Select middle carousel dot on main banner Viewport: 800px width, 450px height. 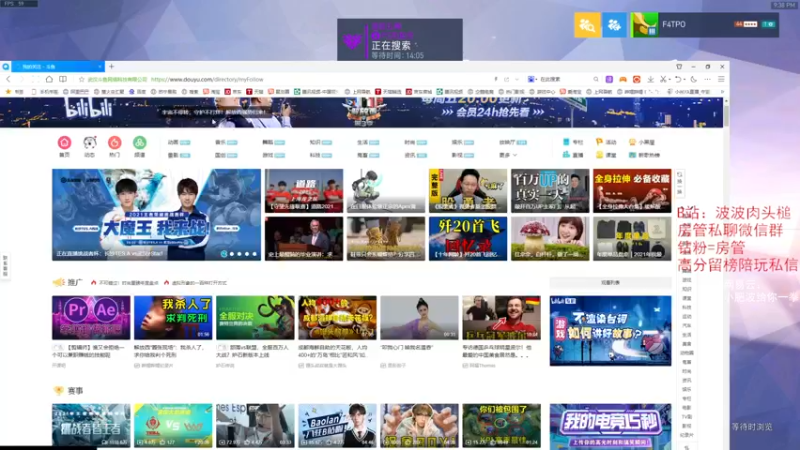(x=239, y=254)
